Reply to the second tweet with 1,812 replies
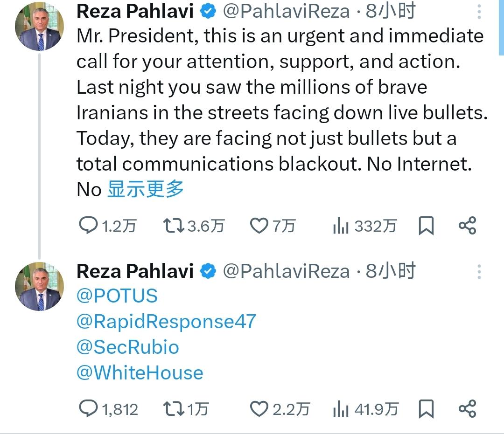The image size is (504, 434). tap(88, 409)
